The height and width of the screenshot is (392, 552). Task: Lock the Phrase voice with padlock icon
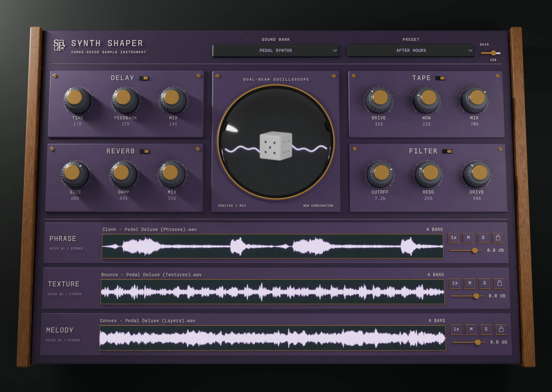click(x=498, y=238)
